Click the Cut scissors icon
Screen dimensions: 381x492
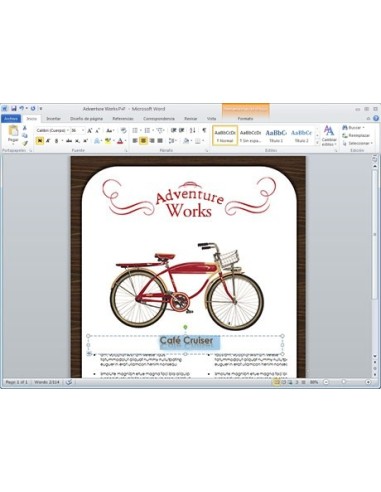point(25,128)
